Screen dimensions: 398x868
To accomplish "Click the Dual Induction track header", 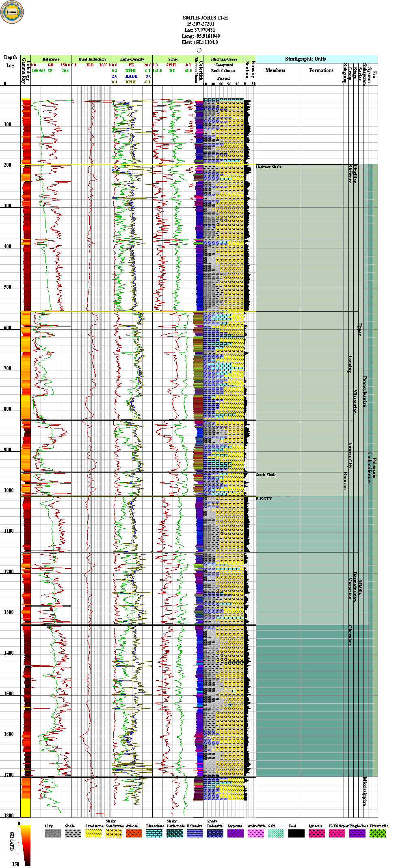I will click(92, 59).
